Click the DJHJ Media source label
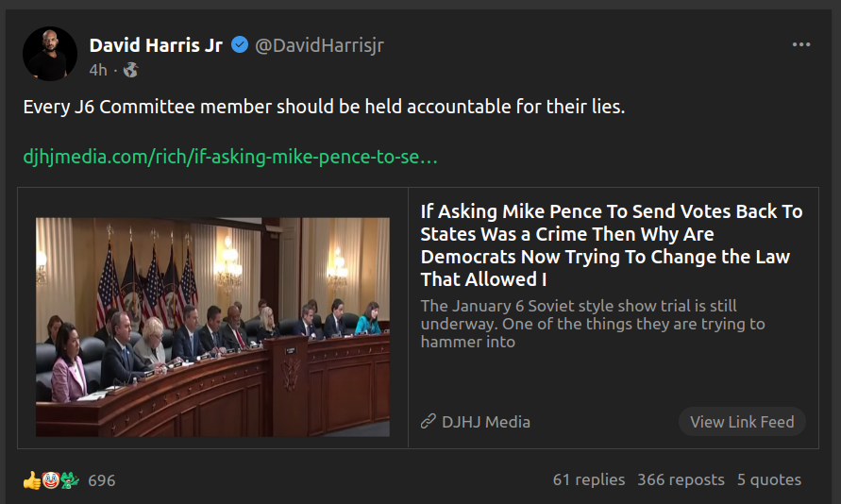The image size is (841, 504). (485, 422)
